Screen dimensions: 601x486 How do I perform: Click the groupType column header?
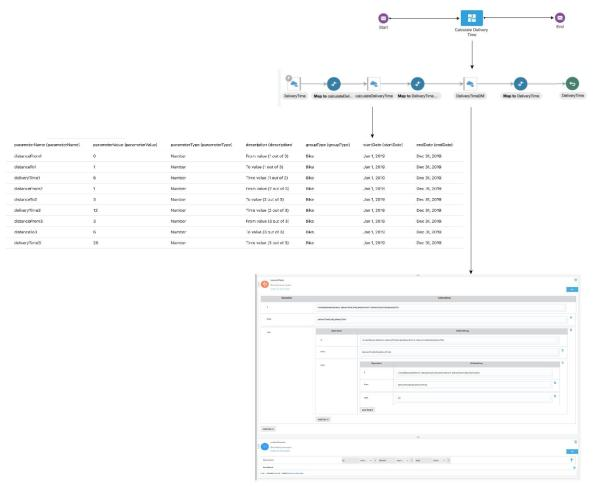coord(324,145)
